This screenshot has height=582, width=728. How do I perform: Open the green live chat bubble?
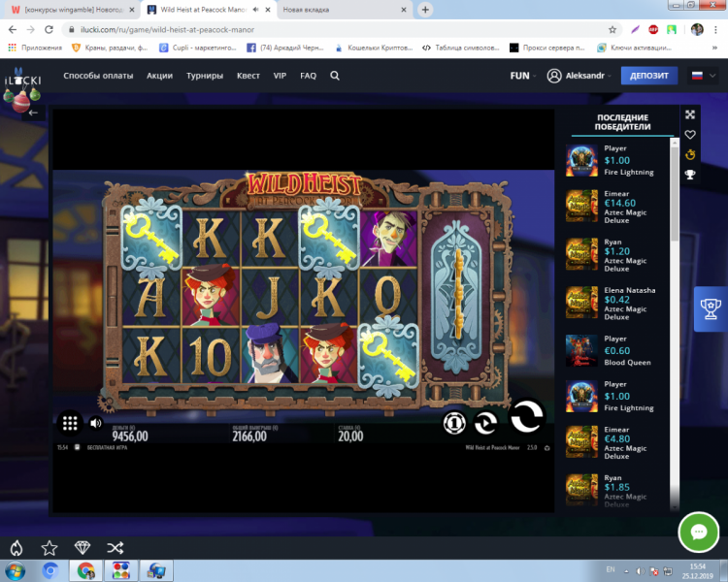698,532
